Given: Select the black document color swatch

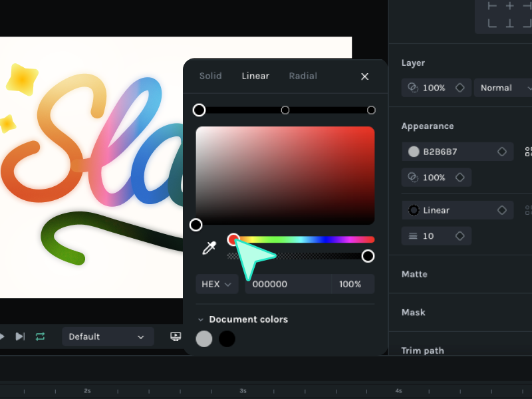Looking at the screenshot, I should (x=227, y=338).
